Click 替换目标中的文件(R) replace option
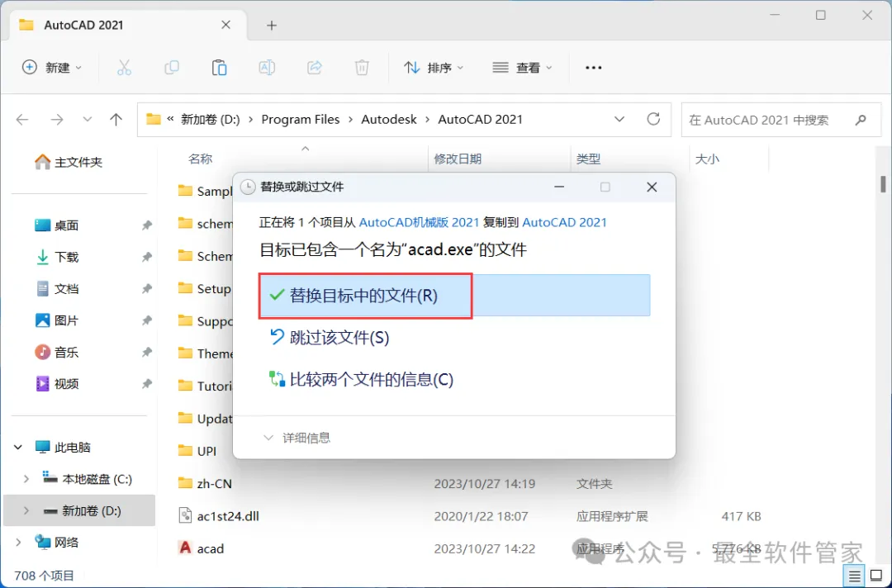The width and height of the screenshot is (892, 588). point(454,296)
